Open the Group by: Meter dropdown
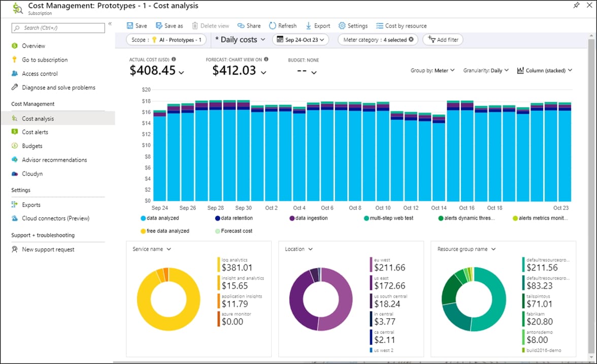Viewport: 597px width, 364px height. tap(433, 71)
